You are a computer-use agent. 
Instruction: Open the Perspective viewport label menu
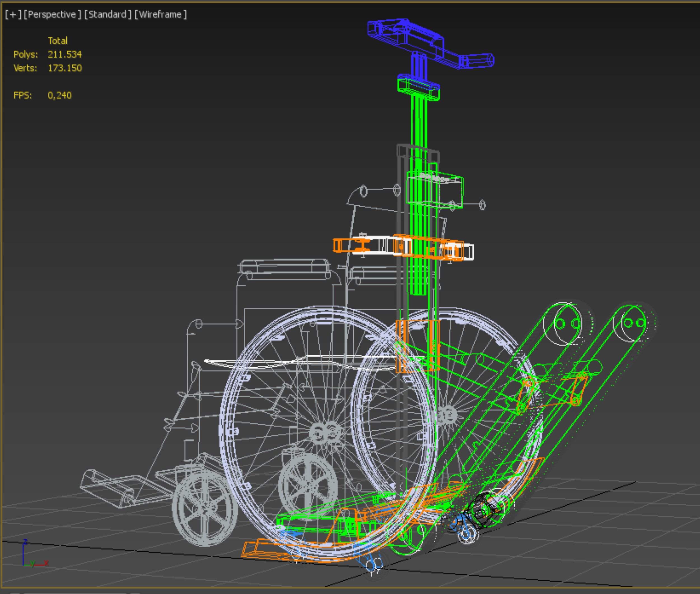point(53,15)
